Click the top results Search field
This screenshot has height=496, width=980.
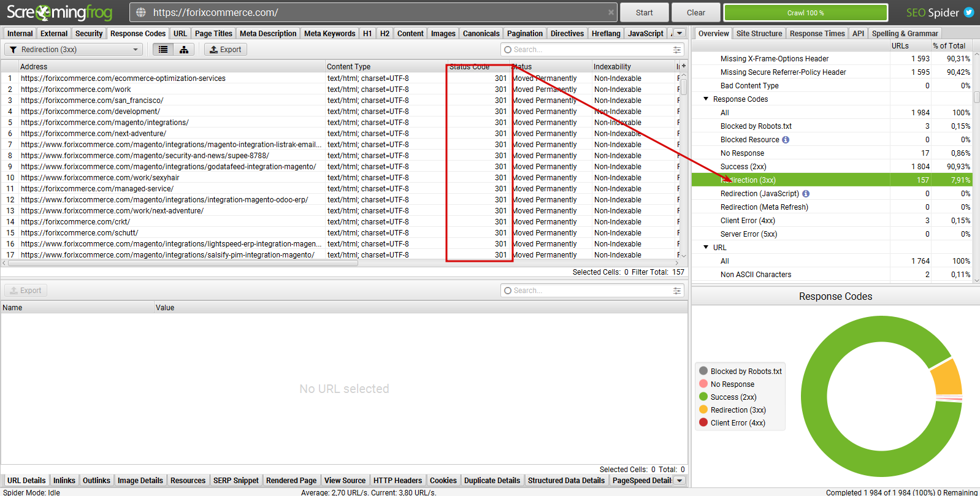[592, 50]
